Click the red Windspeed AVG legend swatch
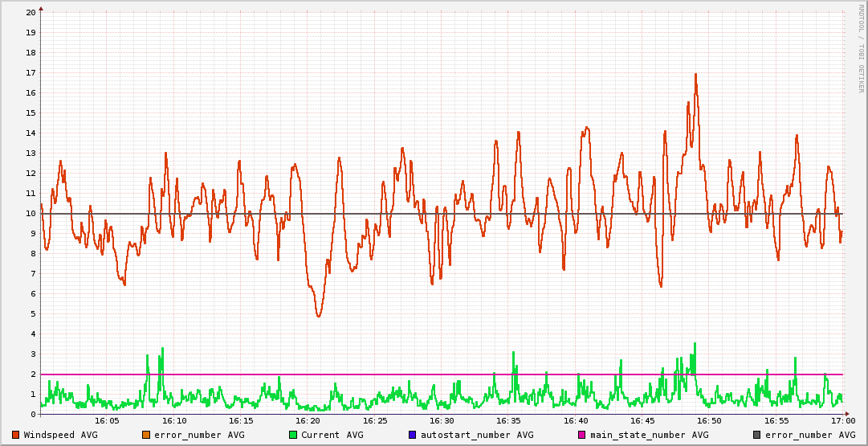The width and height of the screenshot is (868, 446). point(16,435)
